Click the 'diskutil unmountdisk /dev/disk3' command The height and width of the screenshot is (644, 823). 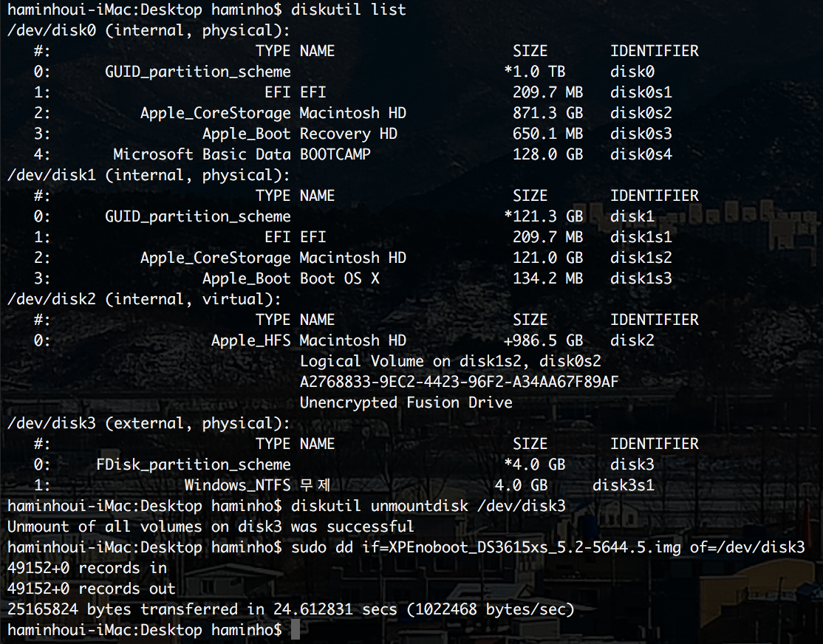tap(428, 505)
